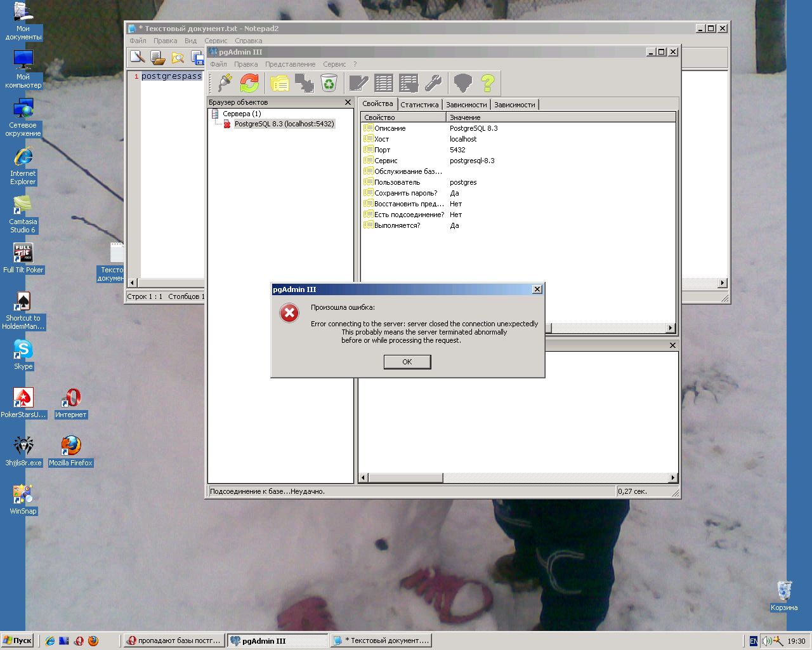
Task: Open the Файл menu in pgAdmin III
Action: coord(218,64)
